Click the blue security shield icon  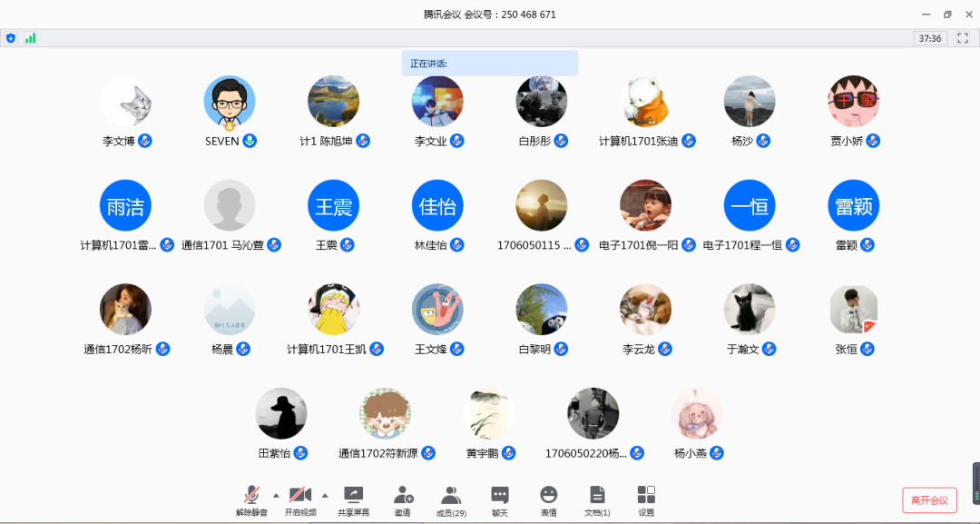11,38
